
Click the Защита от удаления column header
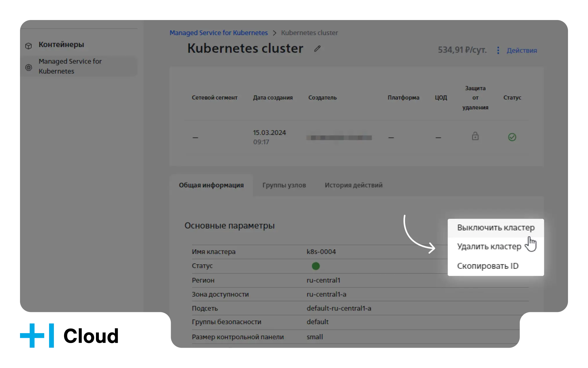[x=475, y=98]
